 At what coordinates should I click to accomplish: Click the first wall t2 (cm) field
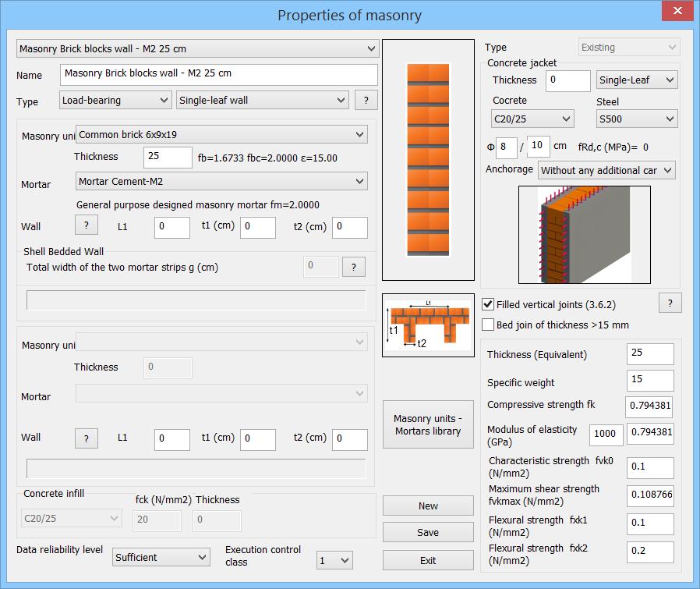coord(350,228)
